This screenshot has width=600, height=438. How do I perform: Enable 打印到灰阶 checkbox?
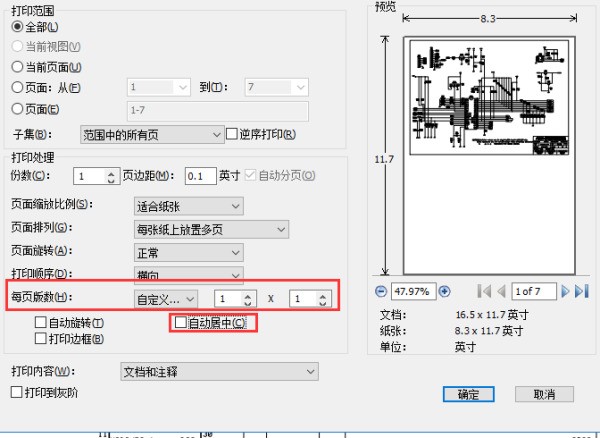17,393
